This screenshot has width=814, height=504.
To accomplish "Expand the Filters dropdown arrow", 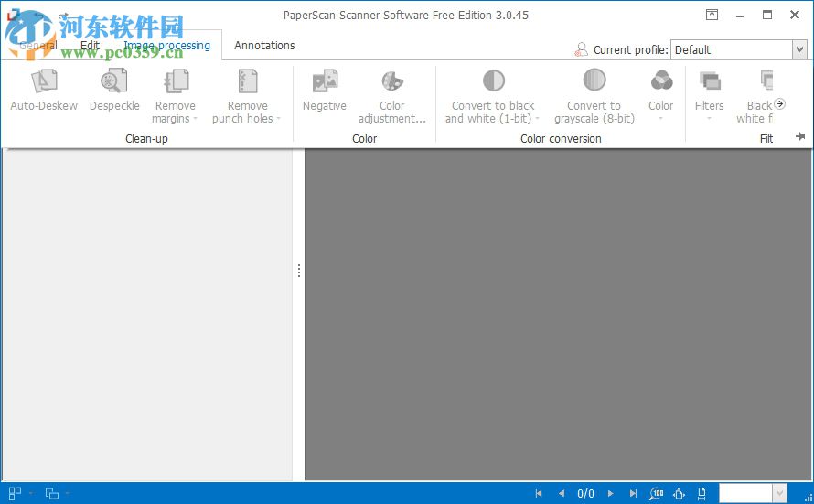I will [x=709, y=119].
